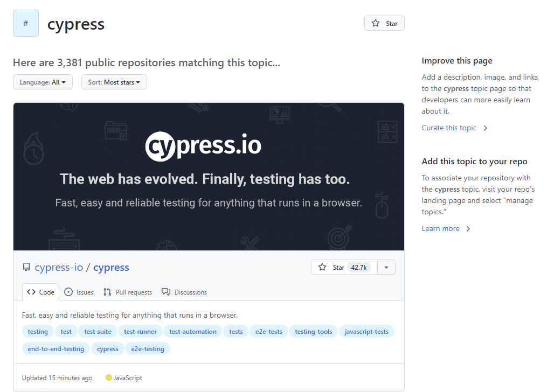Select the e2e-tests topic tag
This screenshot has width=554, height=392.
pyautogui.click(x=269, y=332)
